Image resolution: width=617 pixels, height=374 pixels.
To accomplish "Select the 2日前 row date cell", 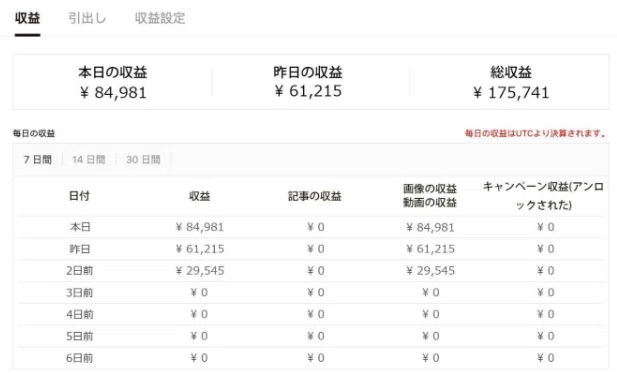I will (x=80, y=271).
